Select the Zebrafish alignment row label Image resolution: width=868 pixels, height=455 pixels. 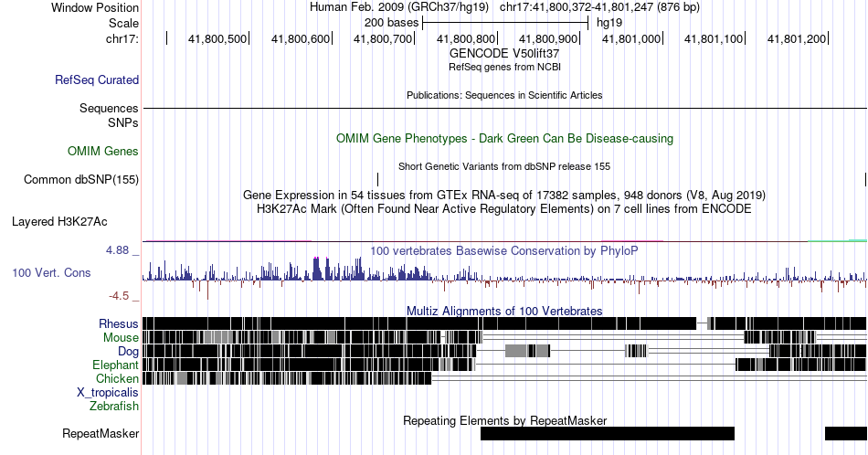114,407
